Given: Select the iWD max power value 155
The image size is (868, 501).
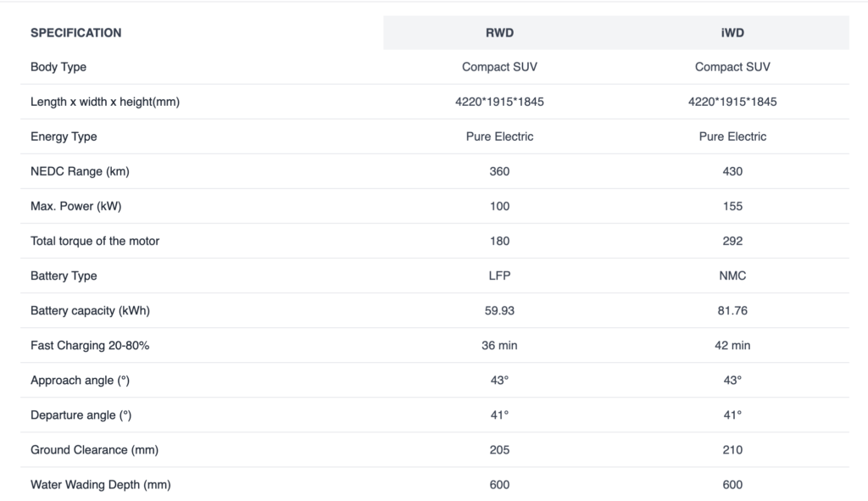Looking at the screenshot, I should [x=732, y=206].
